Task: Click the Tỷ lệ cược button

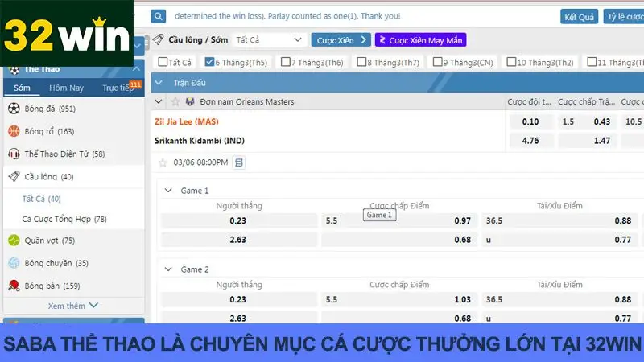Action: pyautogui.click(x=624, y=17)
